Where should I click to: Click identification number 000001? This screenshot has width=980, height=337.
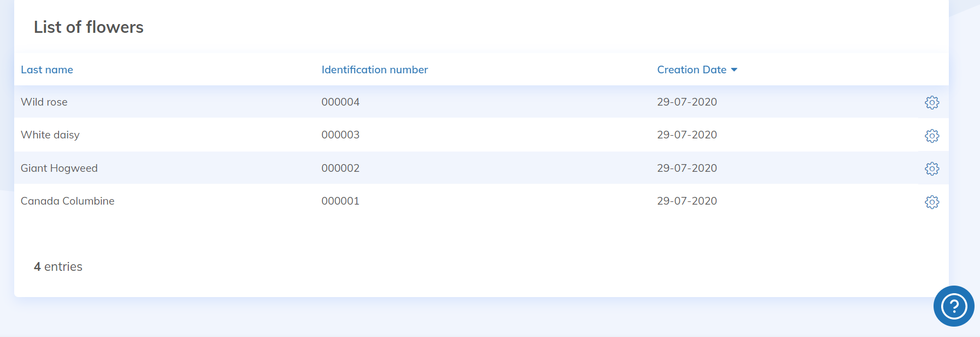coord(341,201)
